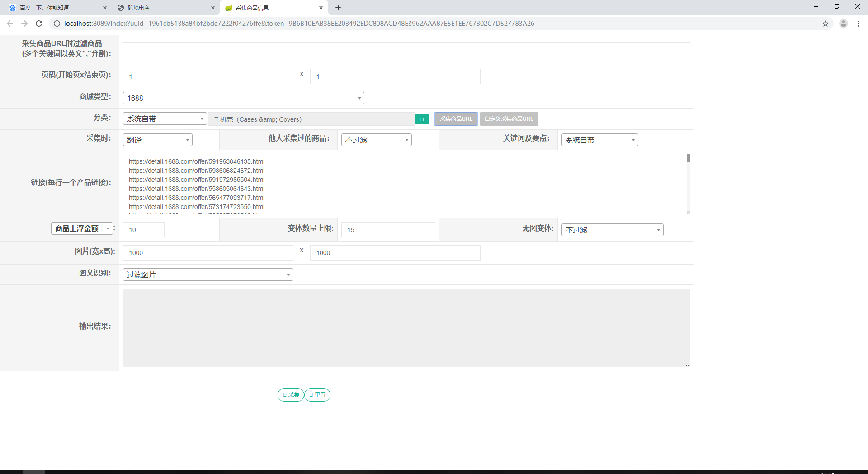This screenshot has width=868, height=474.
Task: Reload the current page
Action: (39, 24)
